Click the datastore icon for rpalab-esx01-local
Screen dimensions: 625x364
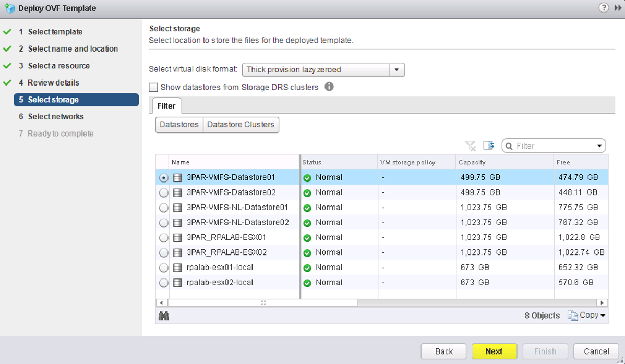pos(177,268)
